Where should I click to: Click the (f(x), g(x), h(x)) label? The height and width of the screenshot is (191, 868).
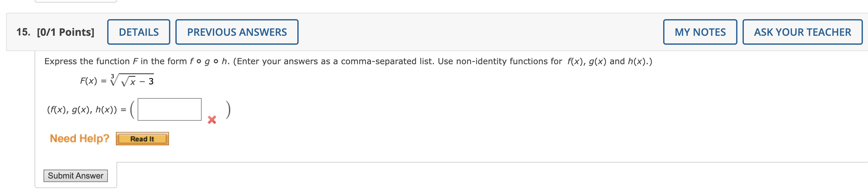82,110
